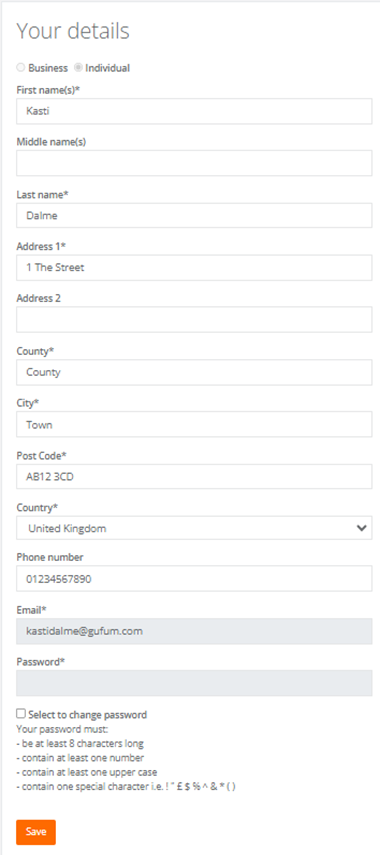This screenshot has width=380, height=855.
Task: Click the disabled Password field
Action: pyautogui.click(x=194, y=683)
